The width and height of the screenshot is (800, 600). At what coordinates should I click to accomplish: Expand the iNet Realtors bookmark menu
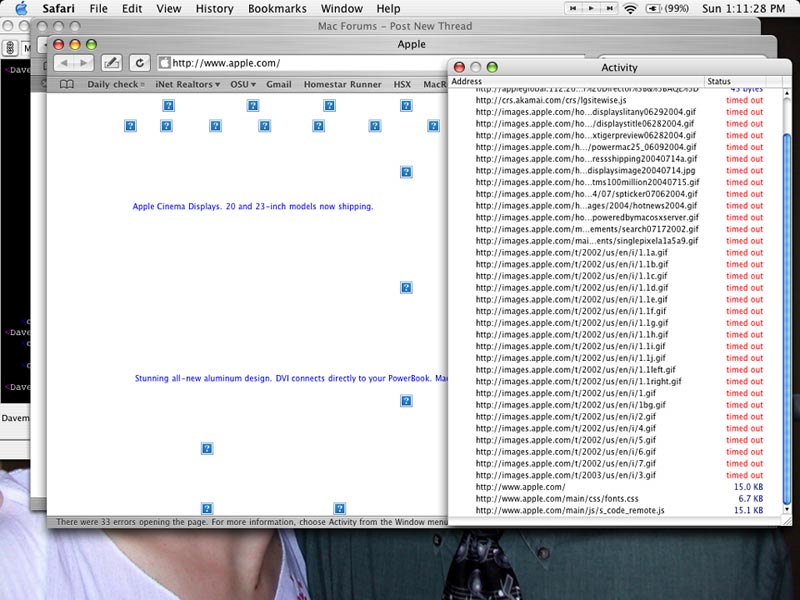[187, 84]
